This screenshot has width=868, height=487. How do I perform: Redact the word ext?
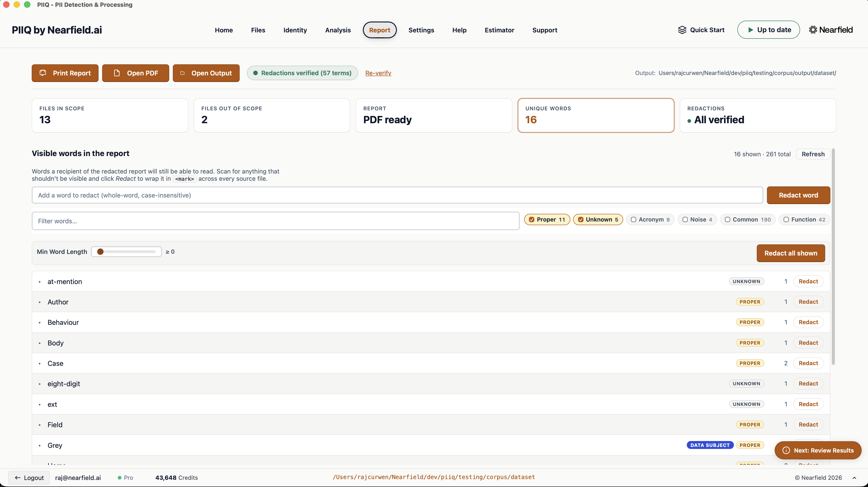coord(808,404)
